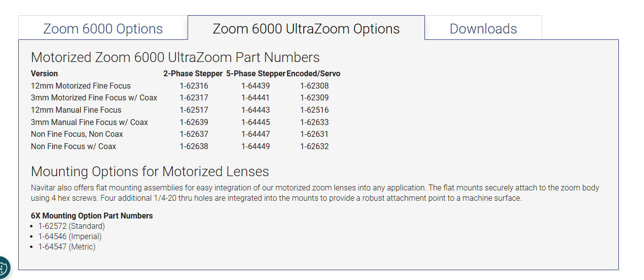Switch to the Zoom 6000 Options tab
The width and height of the screenshot is (644, 280).
point(103,28)
